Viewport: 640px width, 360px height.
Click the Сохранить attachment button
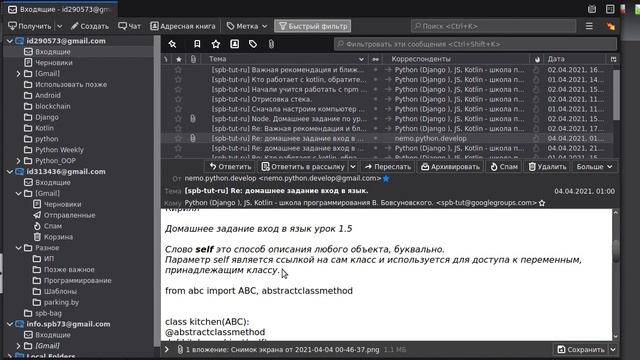tap(581, 349)
